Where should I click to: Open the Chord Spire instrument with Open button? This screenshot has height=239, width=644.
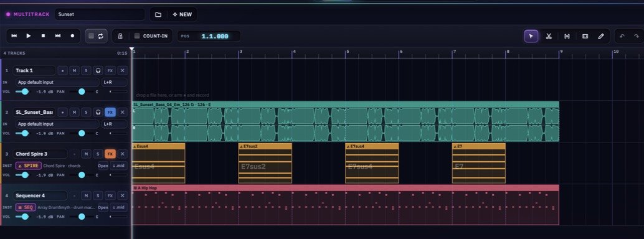point(103,166)
